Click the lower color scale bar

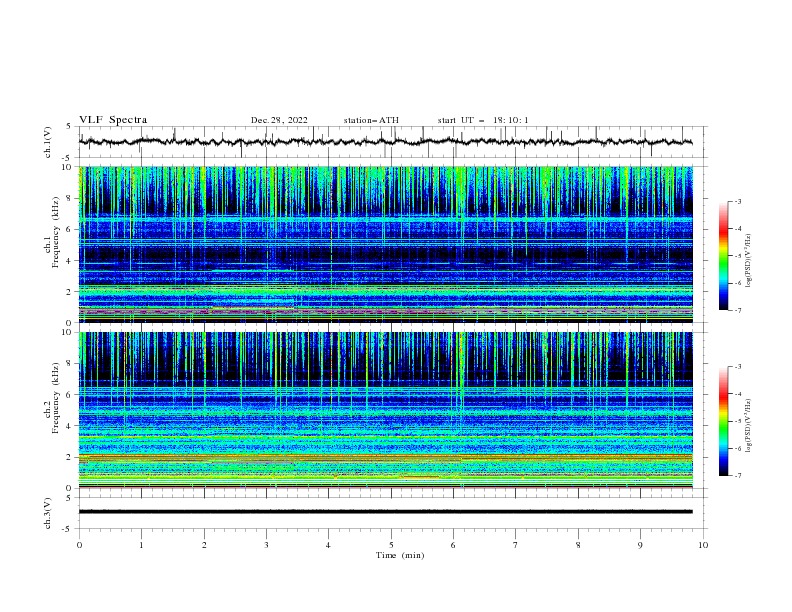pyautogui.click(x=723, y=421)
